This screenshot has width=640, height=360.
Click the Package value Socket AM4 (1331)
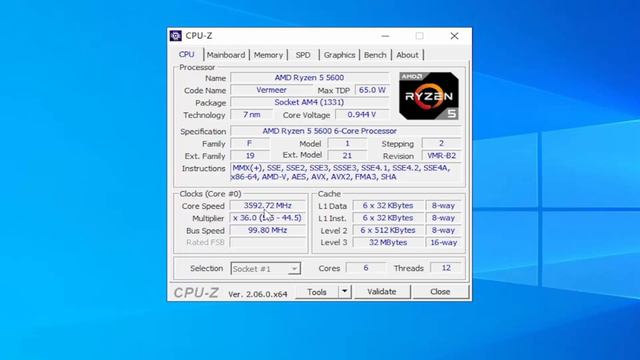click(309, 102)
